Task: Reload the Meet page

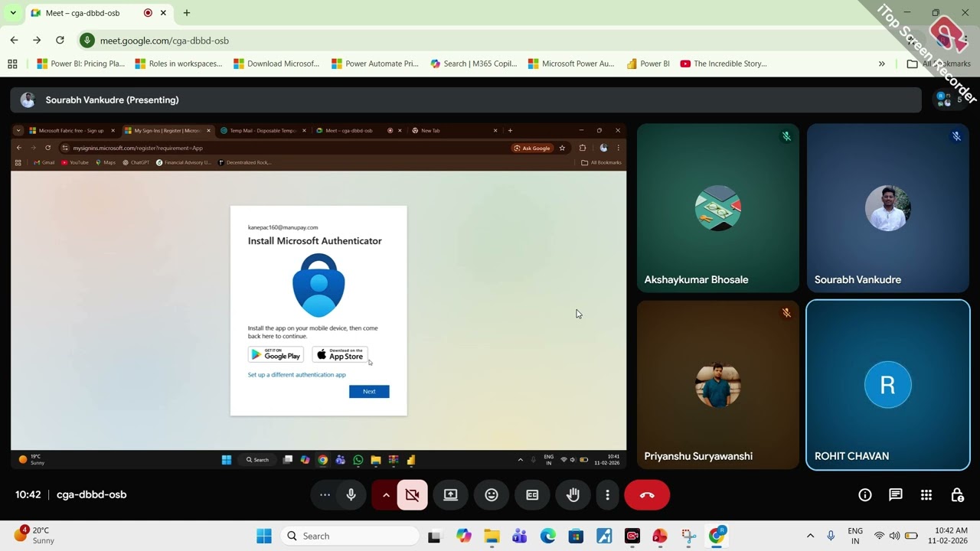Action: 60,41
